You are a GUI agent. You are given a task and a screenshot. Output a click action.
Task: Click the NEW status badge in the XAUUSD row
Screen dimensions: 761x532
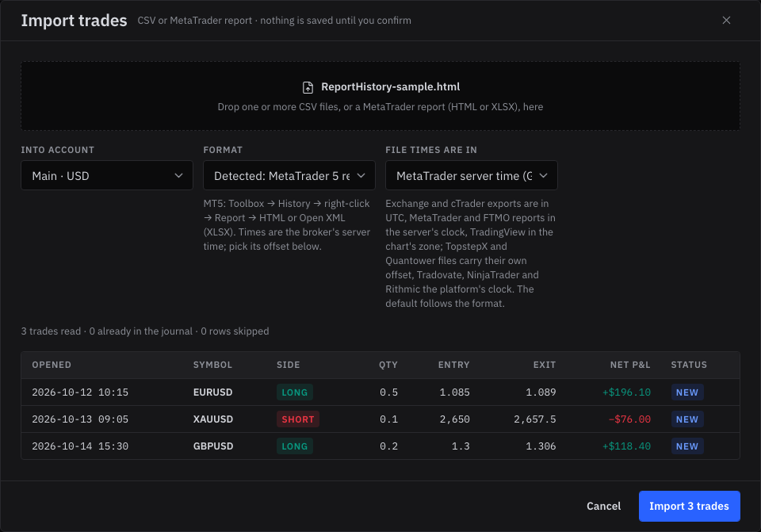pyautogui.click(x=687, y=419)
